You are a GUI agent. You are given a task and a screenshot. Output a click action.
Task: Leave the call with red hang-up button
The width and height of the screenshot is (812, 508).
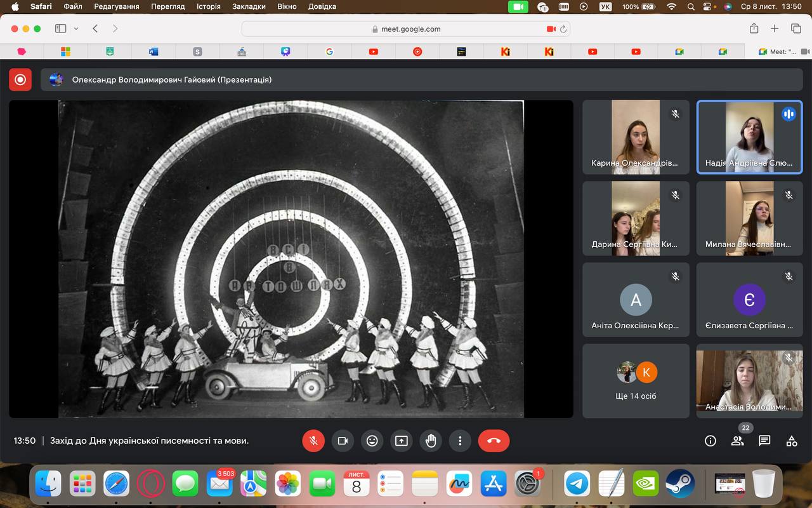tap(494, 441)
